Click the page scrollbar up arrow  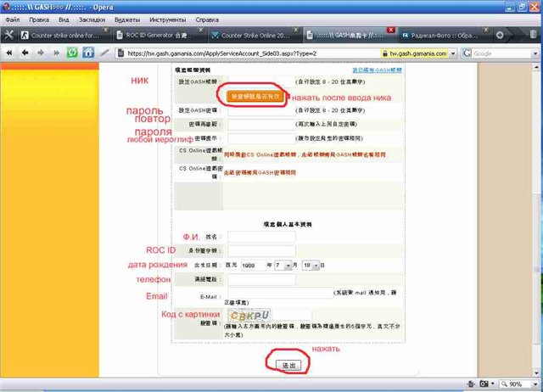536,67
